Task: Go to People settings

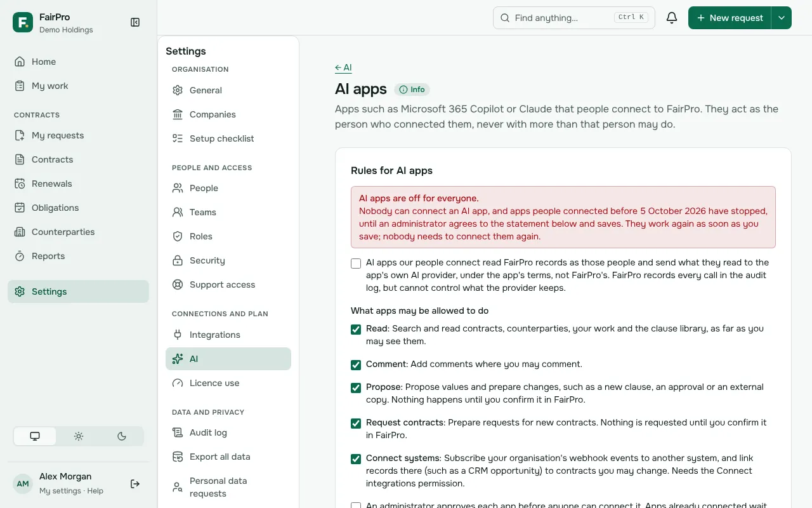Action: (228, 188)
